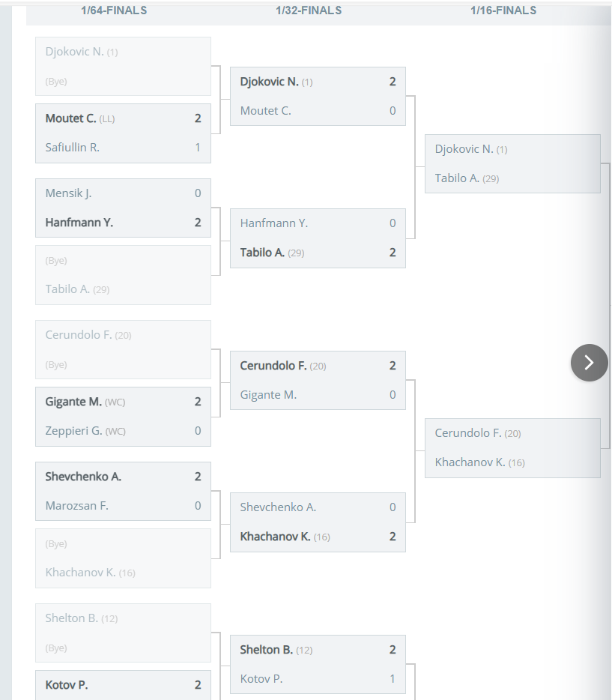Open Djokovic N. vs Moutet C. 1/32 match

click(x=318, y=97)
